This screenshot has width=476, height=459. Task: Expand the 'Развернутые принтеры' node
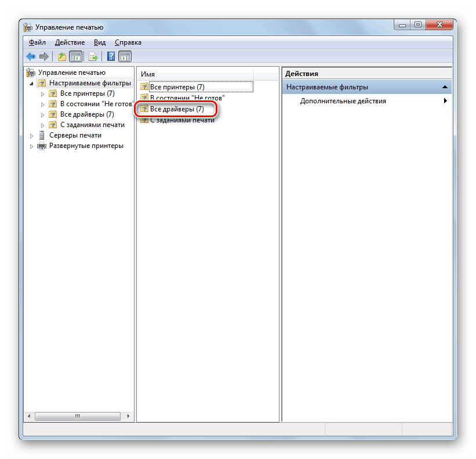tap(31, 146)
